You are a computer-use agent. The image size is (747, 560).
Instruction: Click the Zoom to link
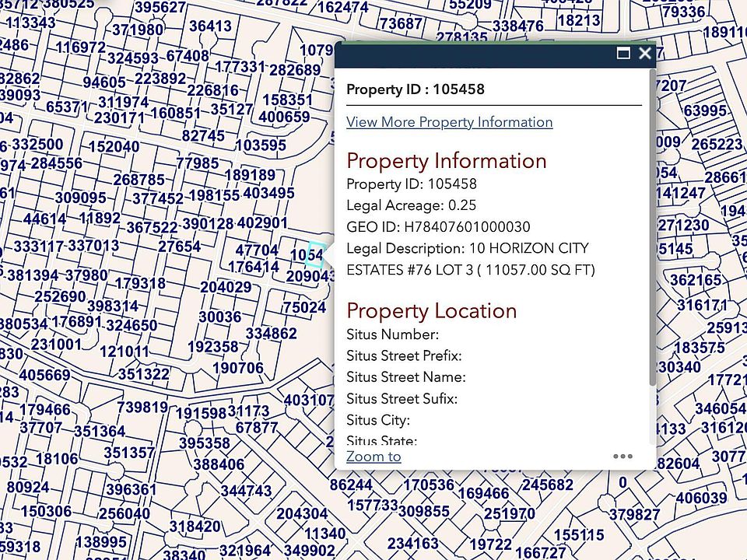[x=373, y=457]
